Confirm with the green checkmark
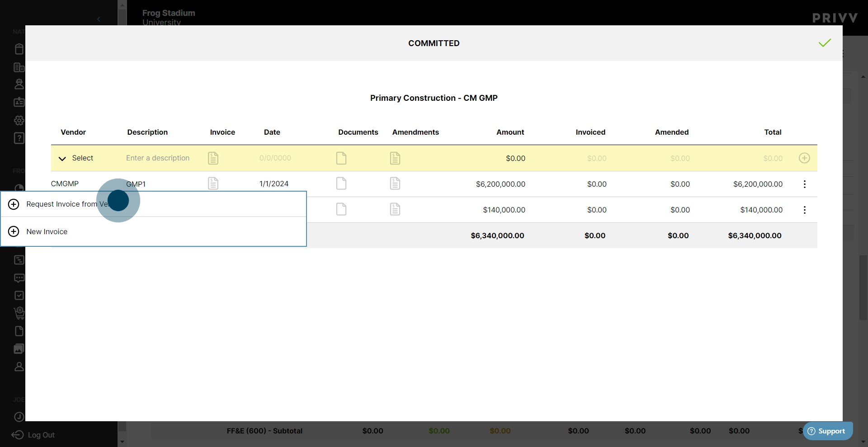This screenshot has width=868, height=447. [825, 43]
